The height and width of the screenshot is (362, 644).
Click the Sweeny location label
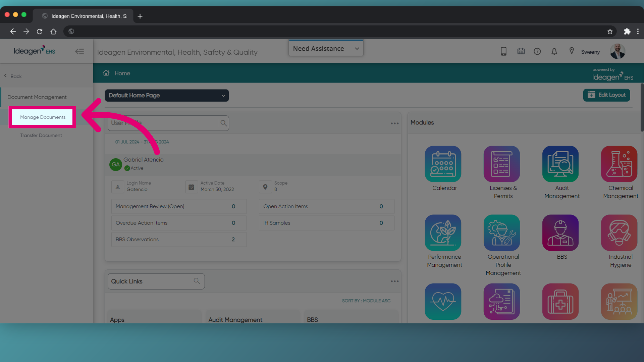tap(590, 52)
